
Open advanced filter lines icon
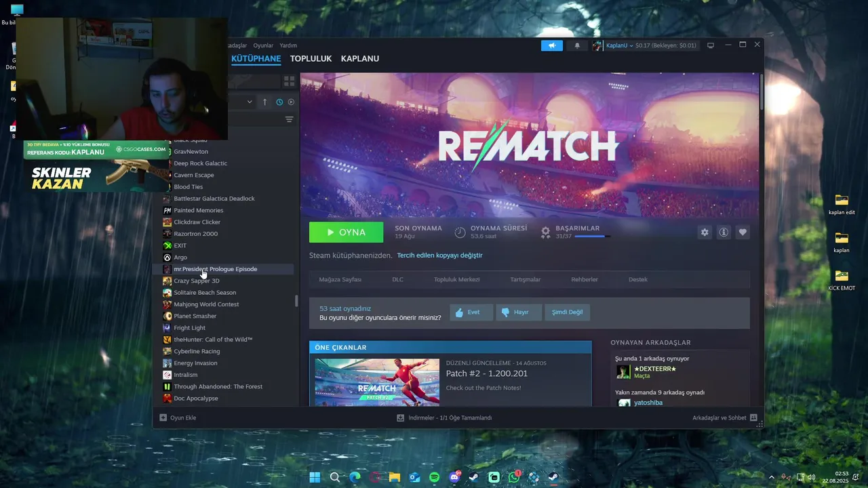(x=290, y=119)
